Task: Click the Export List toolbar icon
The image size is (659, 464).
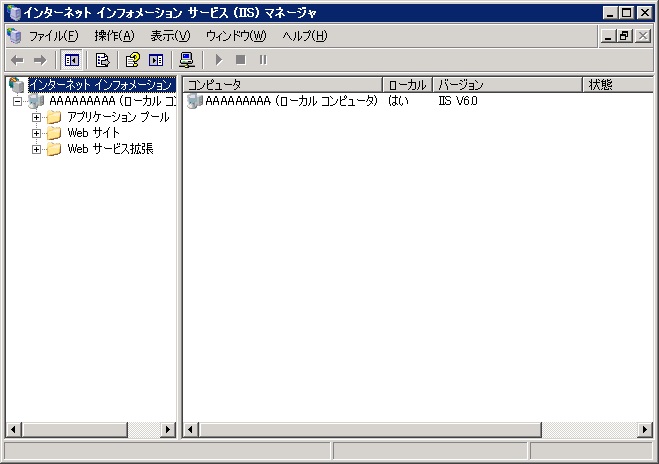Action: pos(102,60)
